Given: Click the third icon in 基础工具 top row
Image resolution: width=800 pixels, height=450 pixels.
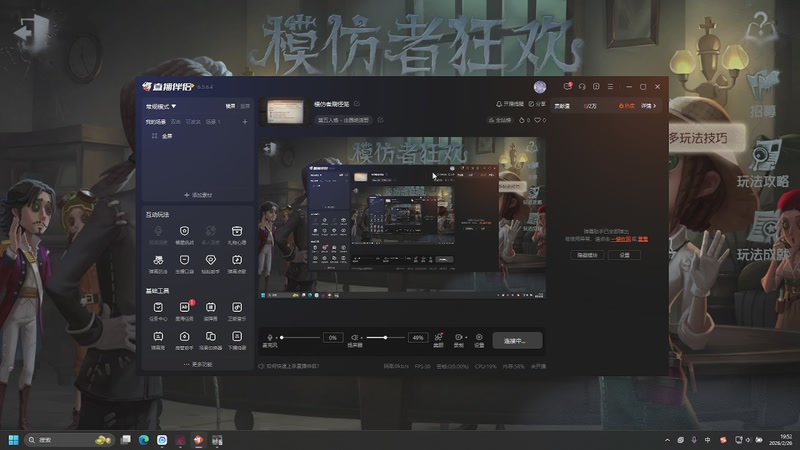Looking at the screenshot, I should (210, 307).
